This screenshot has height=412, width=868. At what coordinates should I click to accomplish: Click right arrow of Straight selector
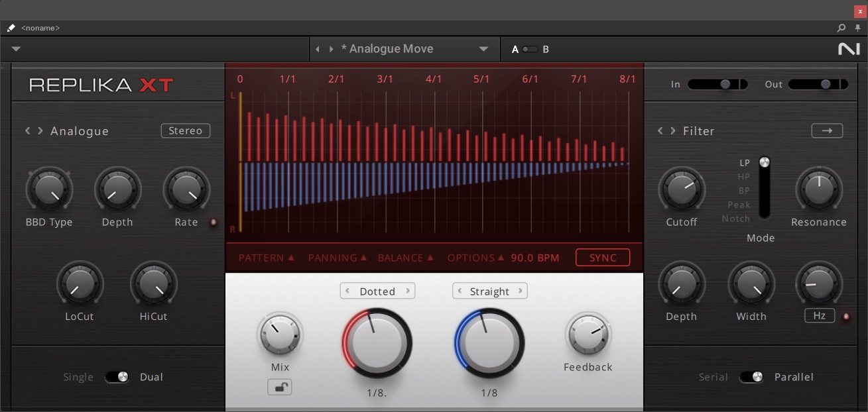click(521, 291)
